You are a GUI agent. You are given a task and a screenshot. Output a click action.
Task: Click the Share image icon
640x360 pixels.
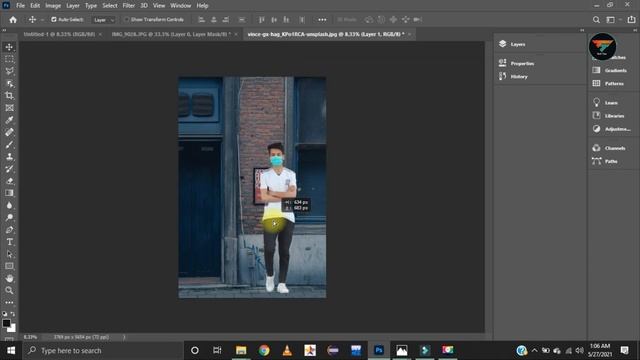631,20
